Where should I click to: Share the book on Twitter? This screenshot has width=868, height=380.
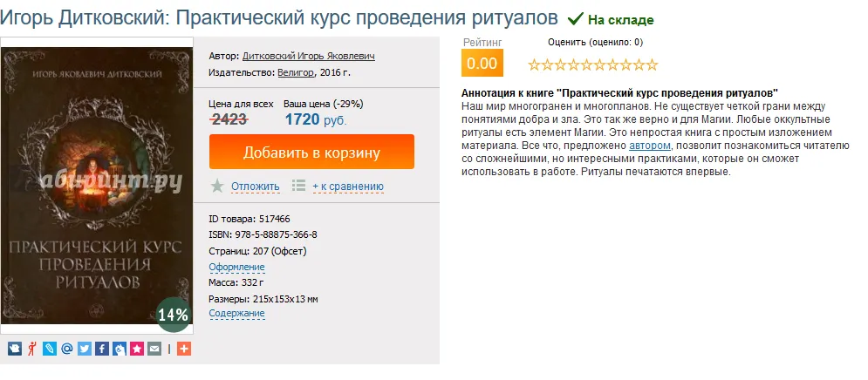[x=85, y=349]
